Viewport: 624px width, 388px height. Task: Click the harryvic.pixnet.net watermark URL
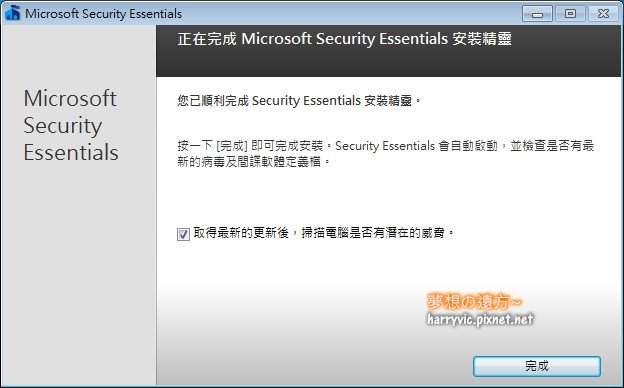(x=480, y=319)
